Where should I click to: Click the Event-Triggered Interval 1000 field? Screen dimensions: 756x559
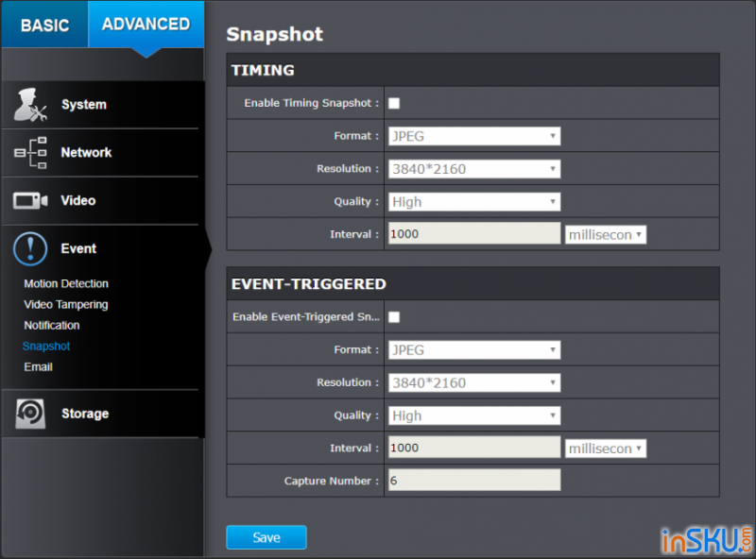[x=474, y=448]
